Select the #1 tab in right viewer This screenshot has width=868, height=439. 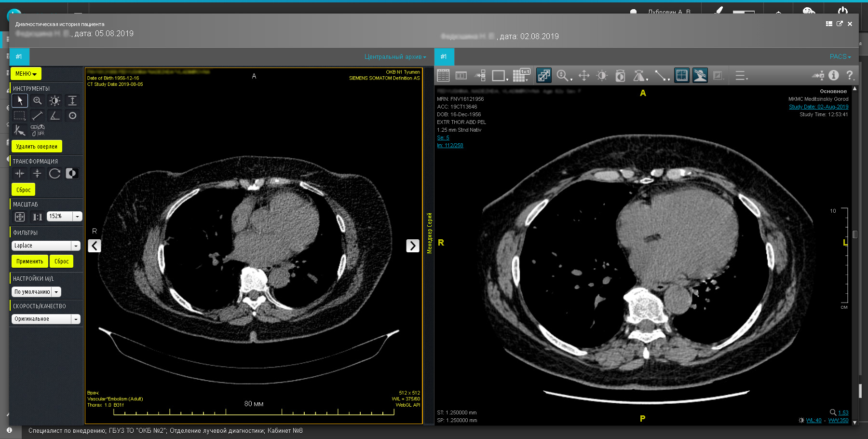(444, 57)
